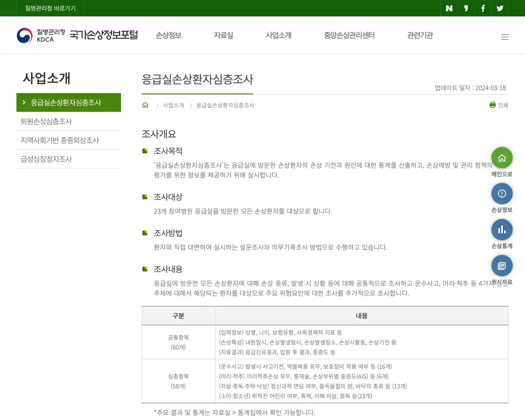Viewport: 525px width, 420px height.
Task: Click the 조사대상 subheading
Action: click(x=168, y=197)
